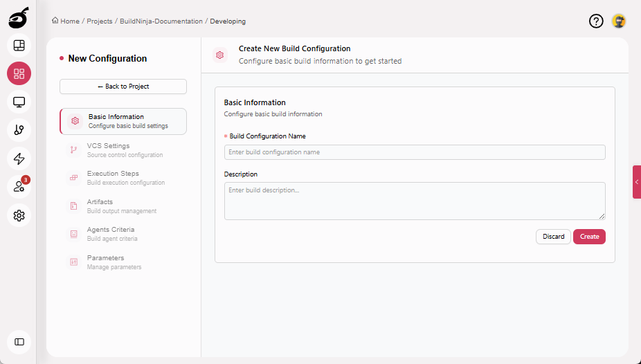Click the VCS Settings branch icon

pyautogui.click(x=73, y=150)
